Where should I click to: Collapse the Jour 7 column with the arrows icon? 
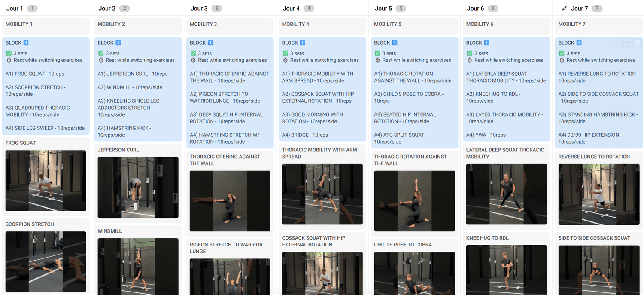tap(565, 9)
